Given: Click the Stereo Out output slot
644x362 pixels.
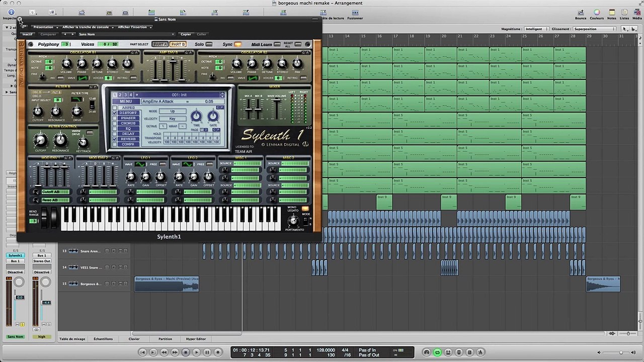Looking at the screenshot, I should pyautogui.click(x=42, y=261).
